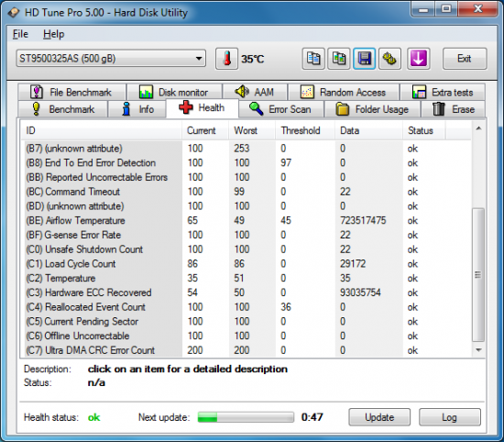This screenshot has width=504, height=442.
Task: Click the vertical scrollbar thumb
Action: (x=478, y=275)
